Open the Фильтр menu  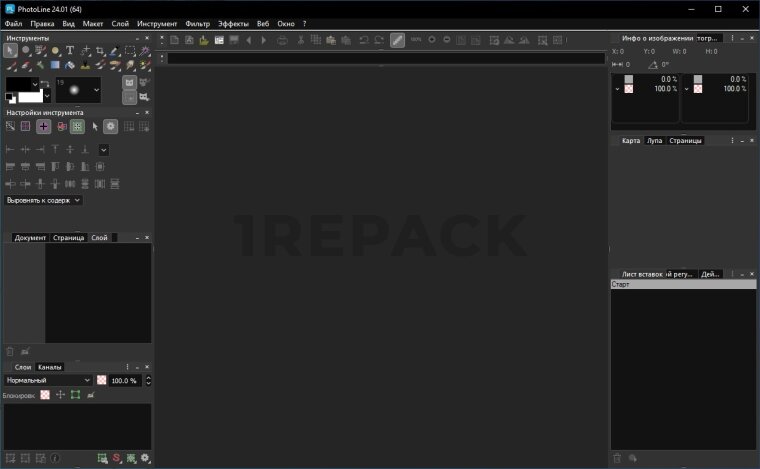pos(197,22)
